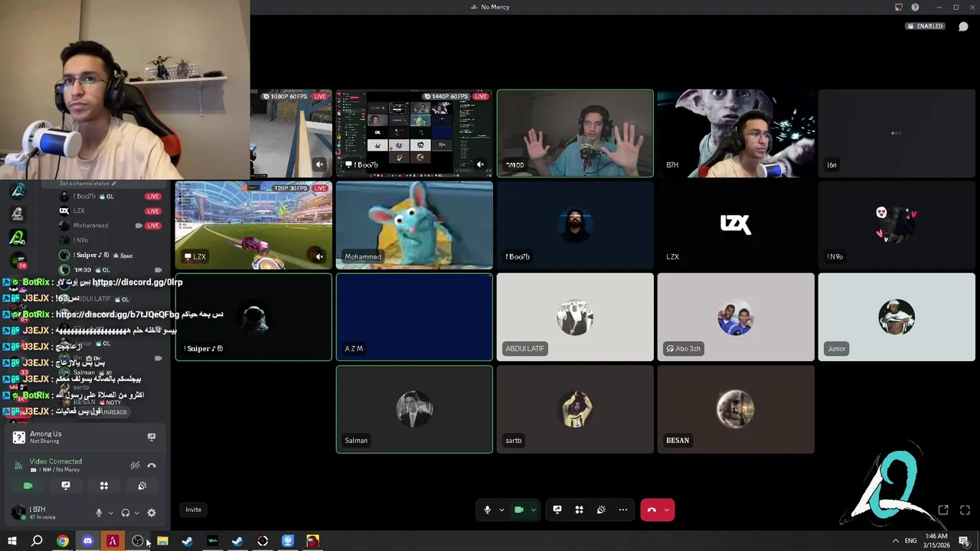Open the arrow beside the red hang-up button
Viewport: 980px width, 551px height.
(667, 510)
